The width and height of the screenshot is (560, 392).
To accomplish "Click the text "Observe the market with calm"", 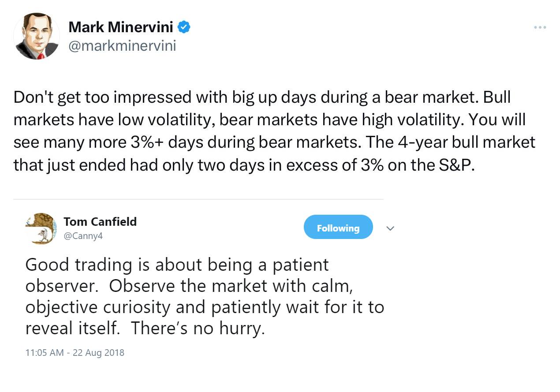I will click(x=230, y=286).
